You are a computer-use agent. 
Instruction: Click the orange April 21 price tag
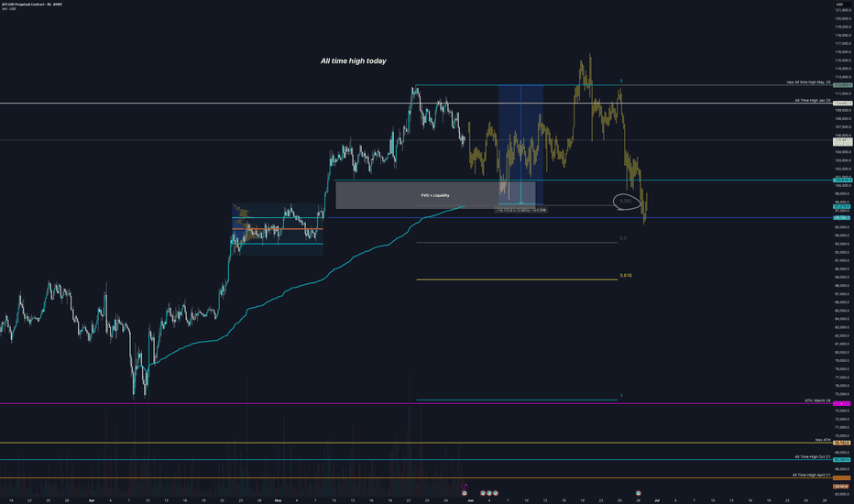coord(842,478)
